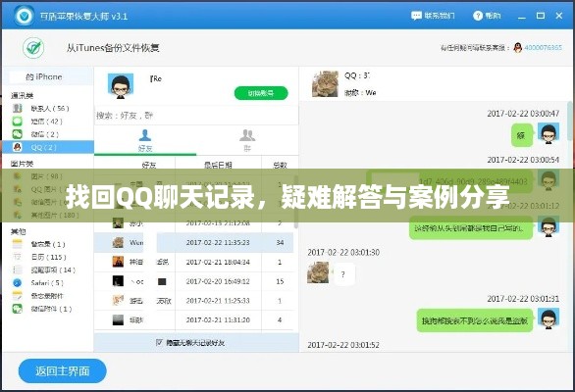Select 联系人 (56) in sidebar
This screenshot has height=392, width=575.
50,109
